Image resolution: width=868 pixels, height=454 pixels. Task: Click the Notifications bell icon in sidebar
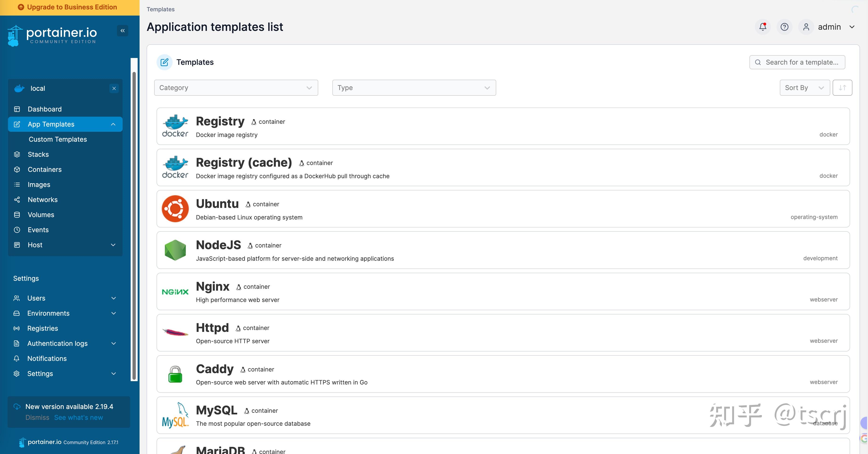(x=17, y=359)
